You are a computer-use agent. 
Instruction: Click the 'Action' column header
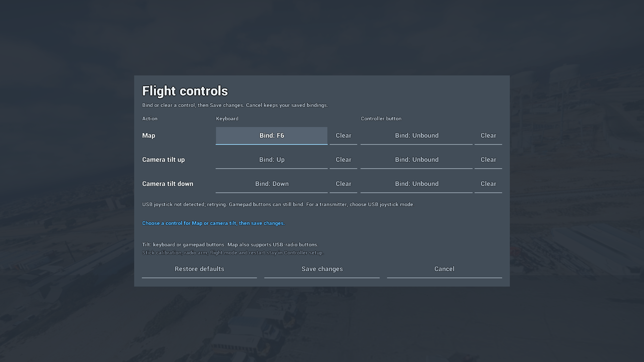150,119
